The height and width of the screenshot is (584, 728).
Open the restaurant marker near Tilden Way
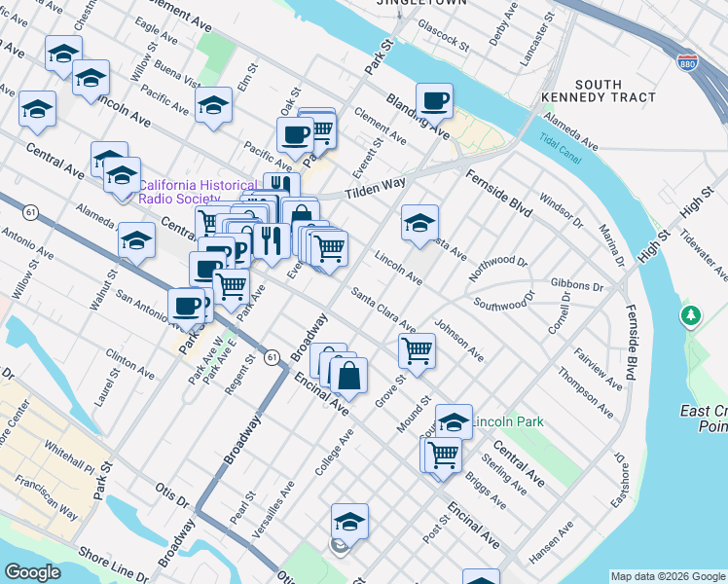pos(281,183)
